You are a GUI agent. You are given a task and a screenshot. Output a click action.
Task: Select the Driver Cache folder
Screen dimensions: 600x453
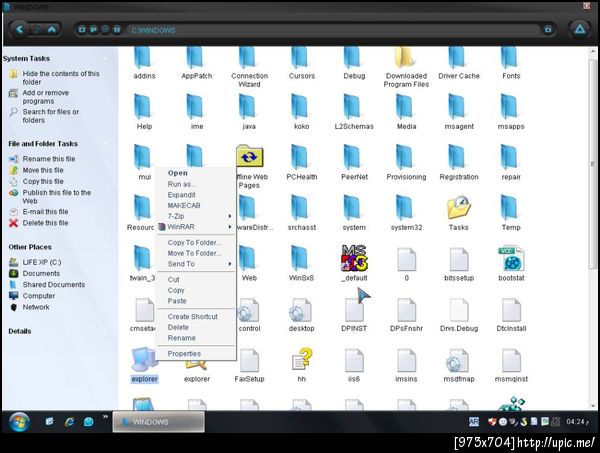pyautogui.click(x=458, y=63)
